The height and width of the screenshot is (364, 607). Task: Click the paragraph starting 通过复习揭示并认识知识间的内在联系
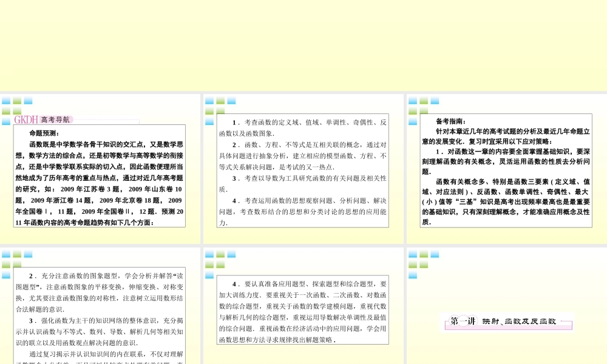pos(100,357)
